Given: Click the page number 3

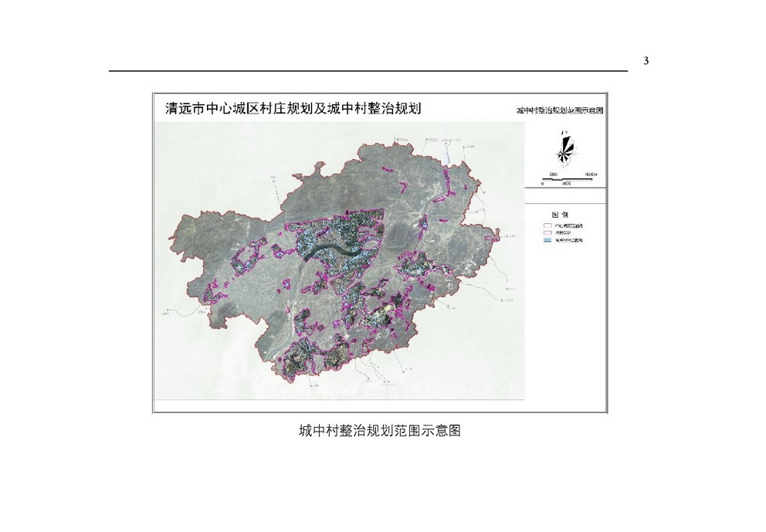Looking at the screenshot, I should tap(646, 61).
